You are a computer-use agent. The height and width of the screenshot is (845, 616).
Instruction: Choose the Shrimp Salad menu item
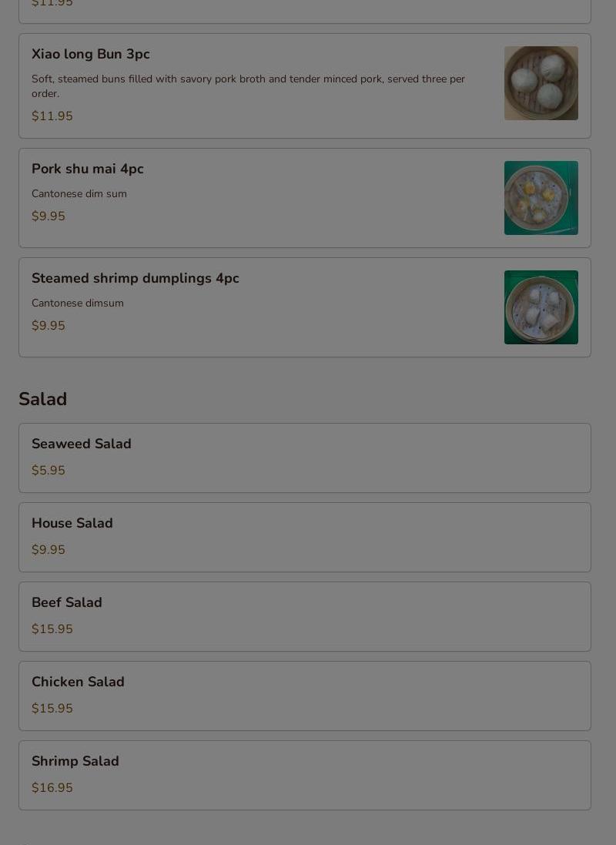[x=305, y=775]
